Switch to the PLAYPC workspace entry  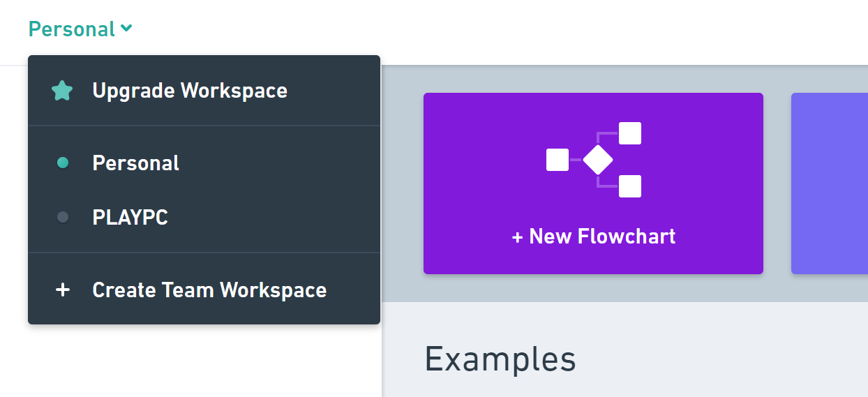pyautogui.click(x=130, y=218)
